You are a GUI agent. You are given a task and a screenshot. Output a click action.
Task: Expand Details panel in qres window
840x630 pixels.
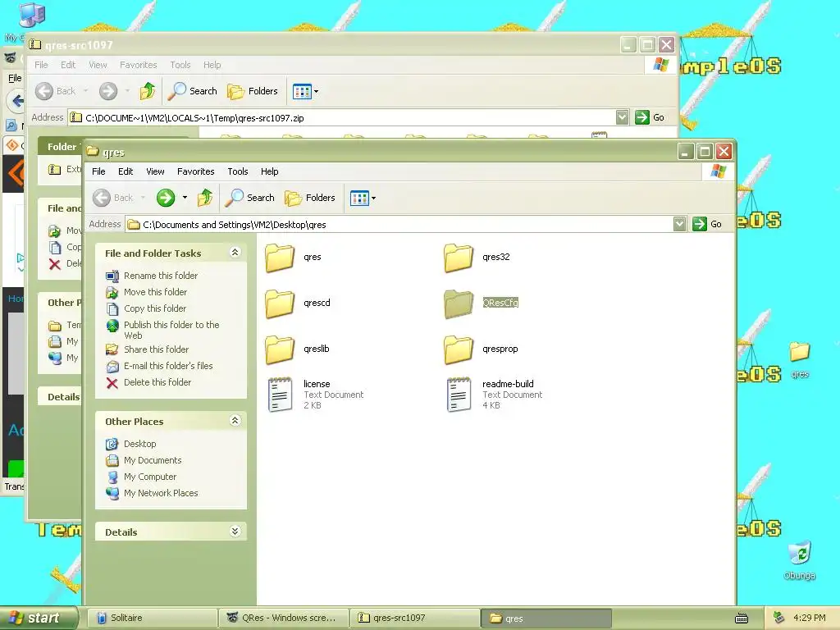(x=235, y=531)
